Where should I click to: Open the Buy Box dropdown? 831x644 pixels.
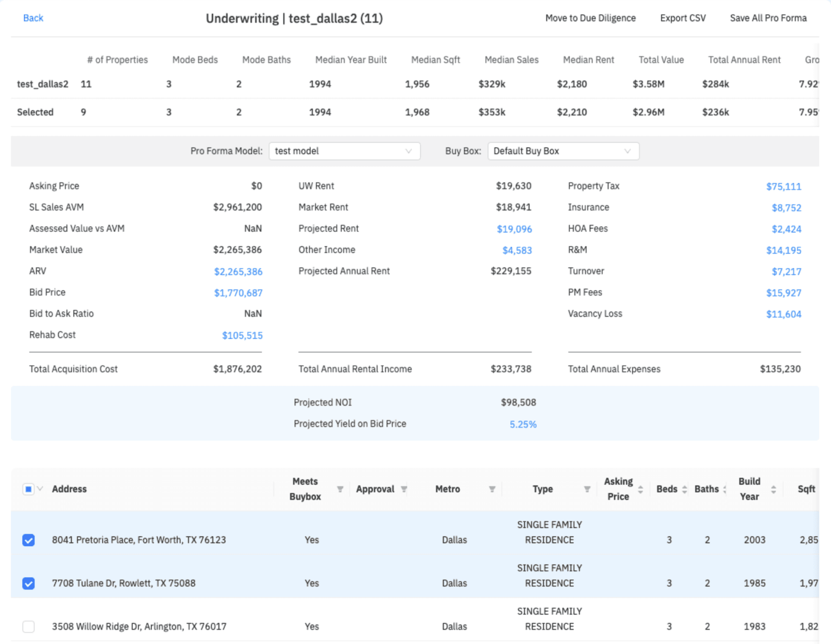click(563, 151)
